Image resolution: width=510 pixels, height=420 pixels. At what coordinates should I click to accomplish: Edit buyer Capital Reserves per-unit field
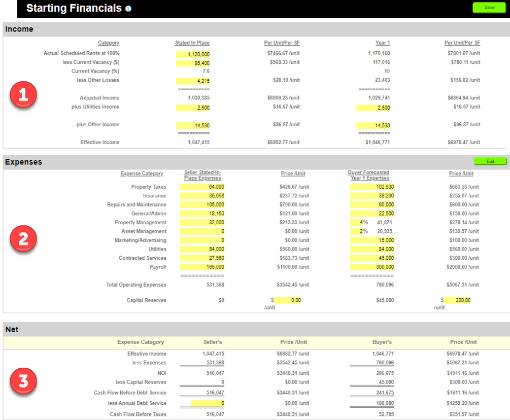click(458, 300)
